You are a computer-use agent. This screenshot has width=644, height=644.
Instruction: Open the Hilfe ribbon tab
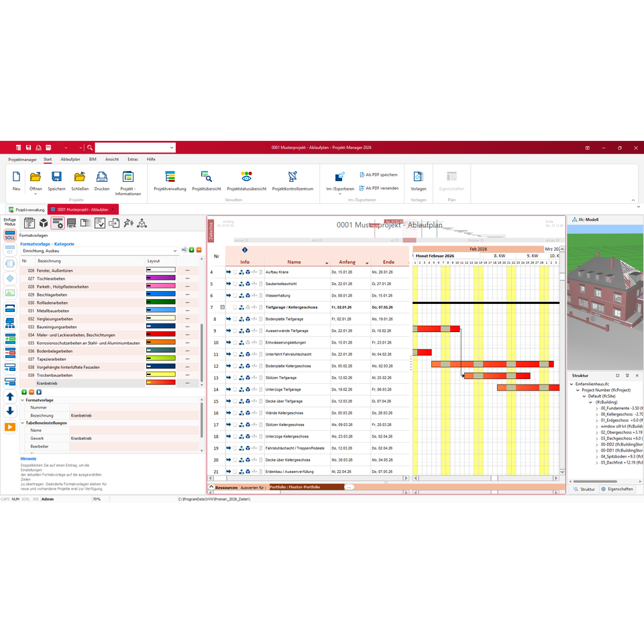(x=151, y=160)
